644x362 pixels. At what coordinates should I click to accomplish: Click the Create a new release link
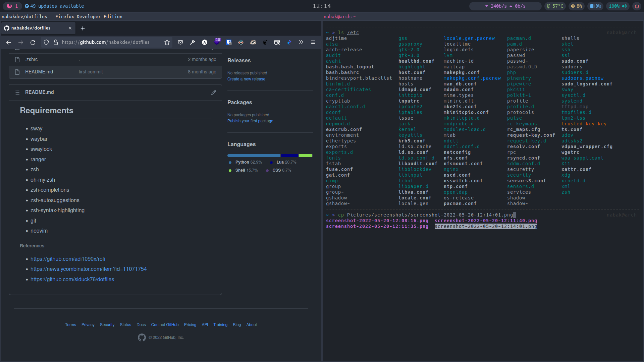[246, 79]
